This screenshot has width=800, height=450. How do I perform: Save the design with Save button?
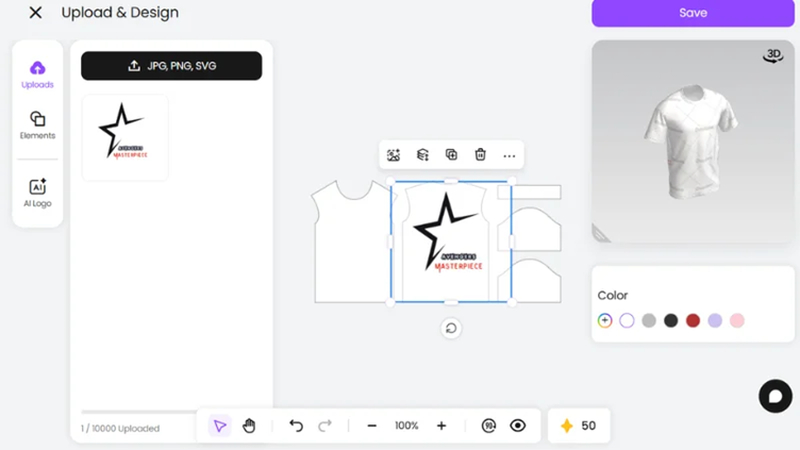click(x=693, y=13)
